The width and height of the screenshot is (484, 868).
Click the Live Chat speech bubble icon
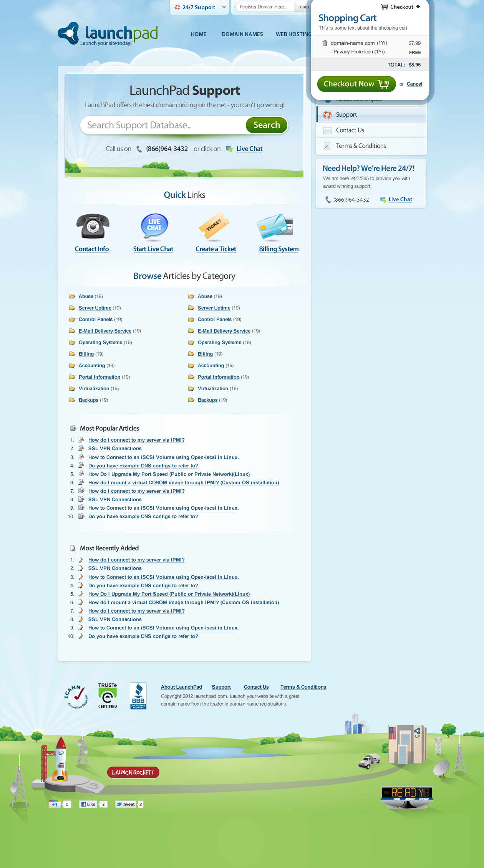(154, 227)
